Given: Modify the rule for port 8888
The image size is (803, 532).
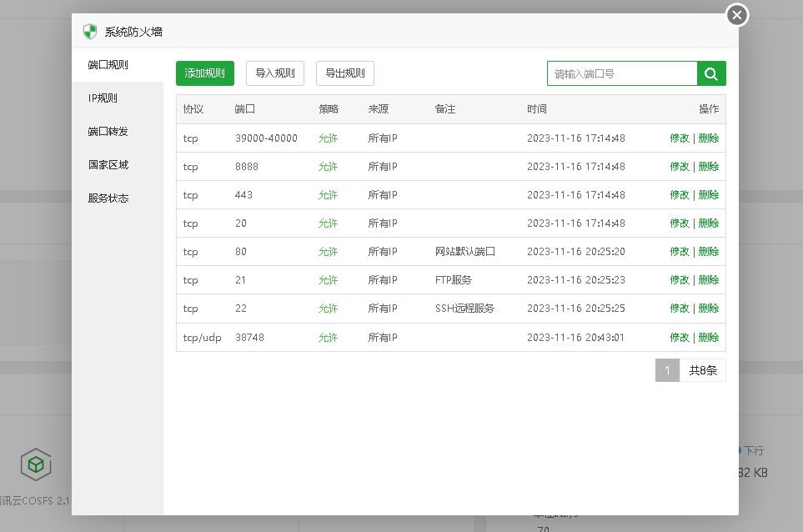Looking at the screenshot, I should (x=680, y=166).
